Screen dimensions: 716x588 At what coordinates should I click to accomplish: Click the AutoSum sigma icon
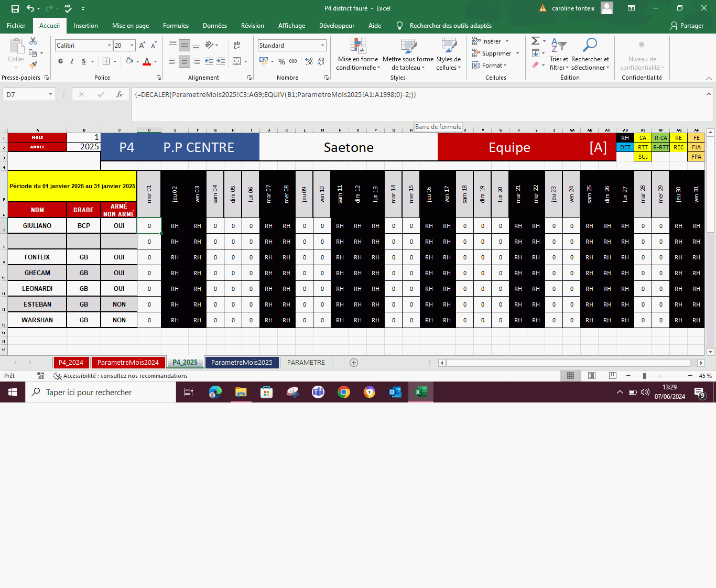click(x=535, y=41)
